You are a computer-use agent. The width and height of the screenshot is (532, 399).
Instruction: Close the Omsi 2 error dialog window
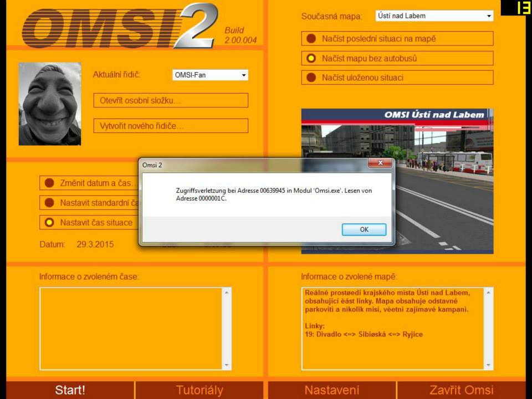[x=380, y=163]
